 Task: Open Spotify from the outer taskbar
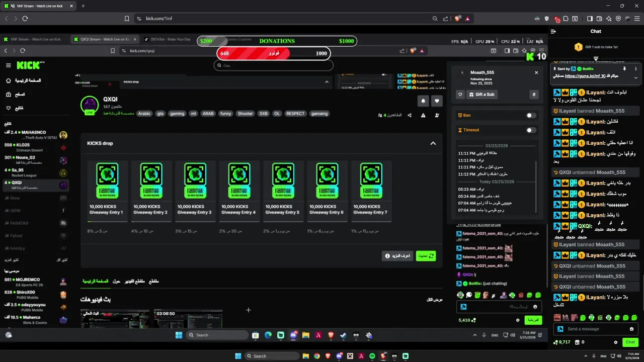(372, 356)
